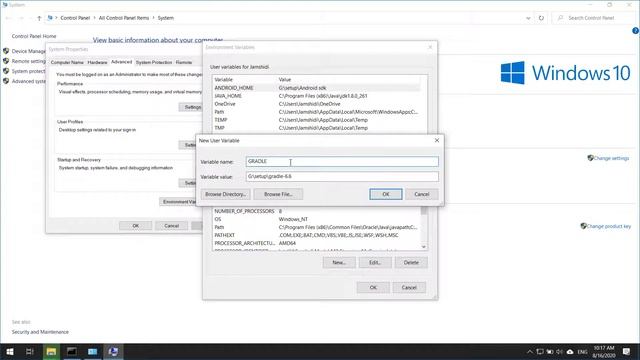Click OK in Environment Variables dialog
The width and height of the screenshot is (640, 360).
(x=373, y=287)
